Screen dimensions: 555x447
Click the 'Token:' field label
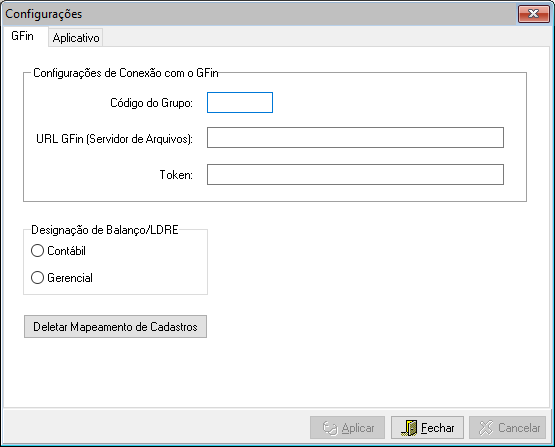[176, 175]
